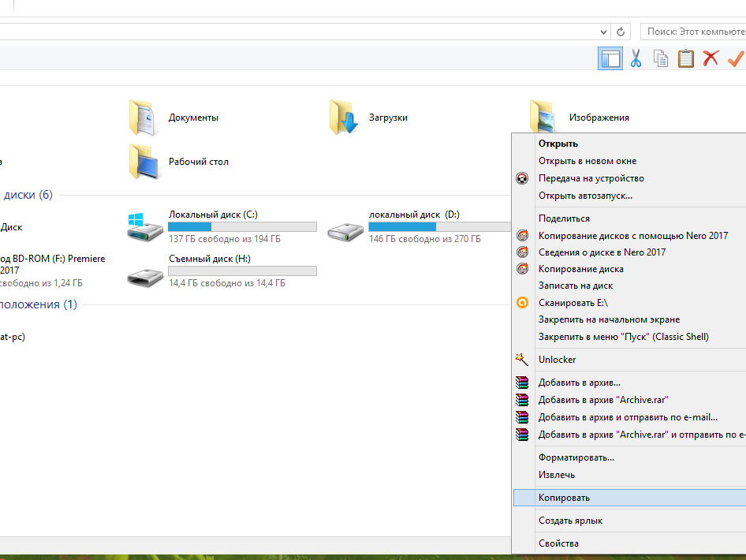746x560 pixels.
Task: Select BD-ROM (F:) Premiere drive label
Action: (x=52, y=264)
